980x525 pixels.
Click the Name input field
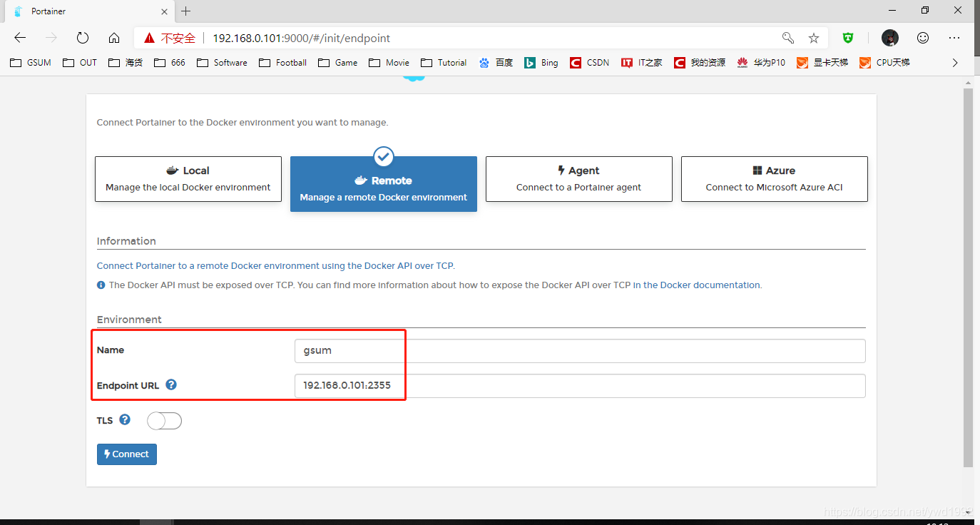click(x=580, y=351)
